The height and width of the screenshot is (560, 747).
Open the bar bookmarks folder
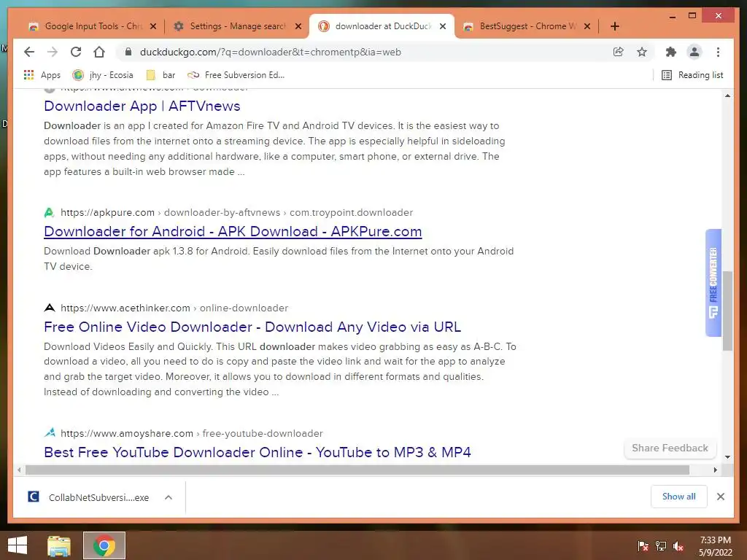[x=161, y=75]
